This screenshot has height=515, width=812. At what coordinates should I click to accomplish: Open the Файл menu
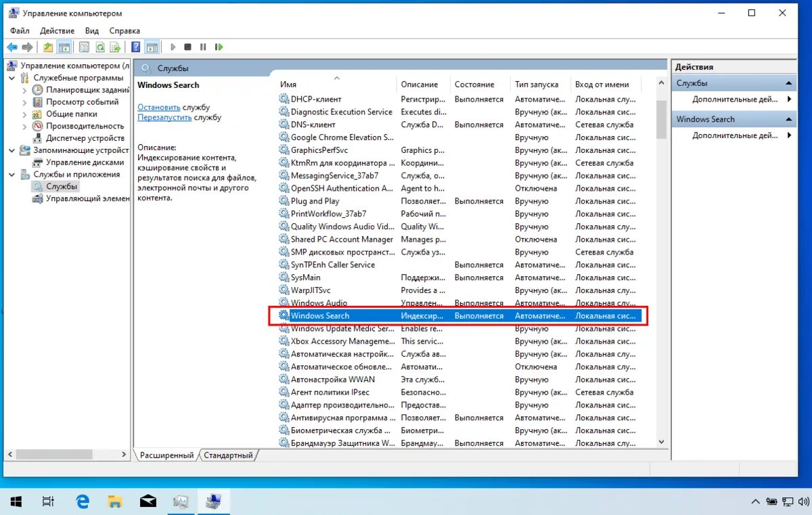tap(20, 30)
